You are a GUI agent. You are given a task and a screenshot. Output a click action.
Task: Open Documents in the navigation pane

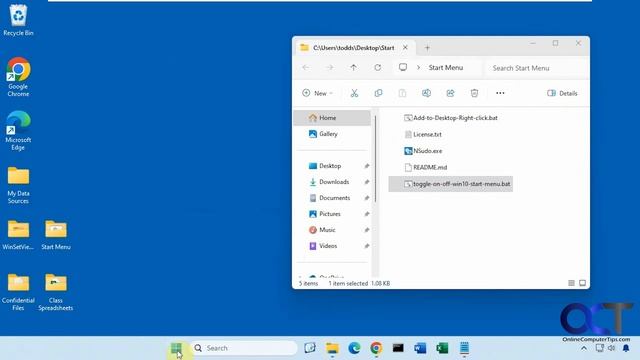[x=334, y=198]
